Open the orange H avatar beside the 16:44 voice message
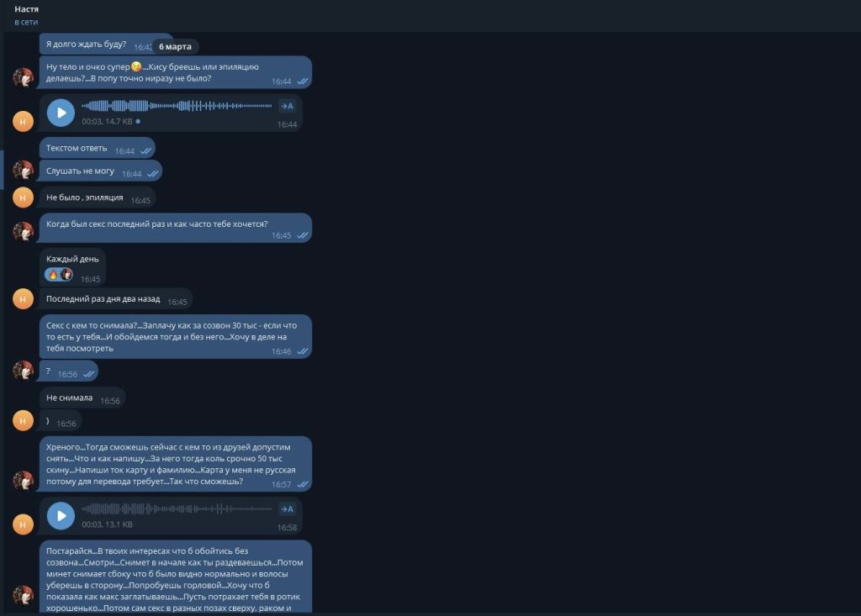Image resolution: width=861 pixels, height=616 pixels. pyautogui.click(x=23, y=121)
